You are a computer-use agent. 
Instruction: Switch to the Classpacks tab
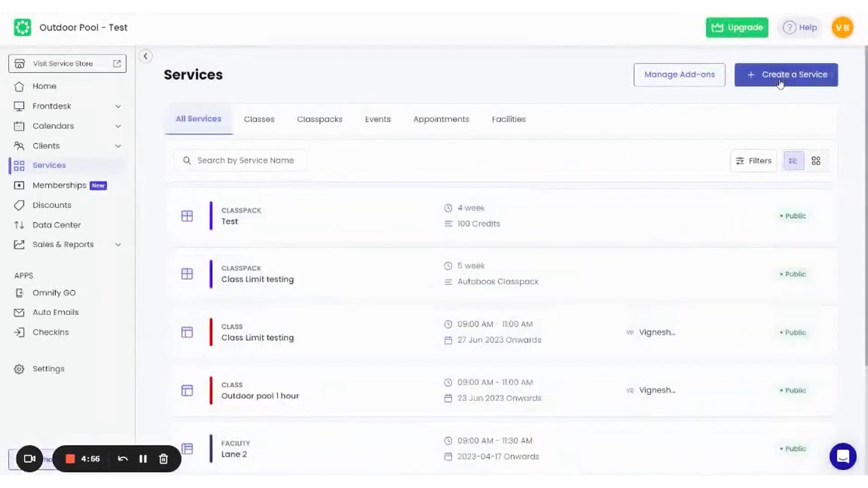pyautogui.click(x=320, y=119)
